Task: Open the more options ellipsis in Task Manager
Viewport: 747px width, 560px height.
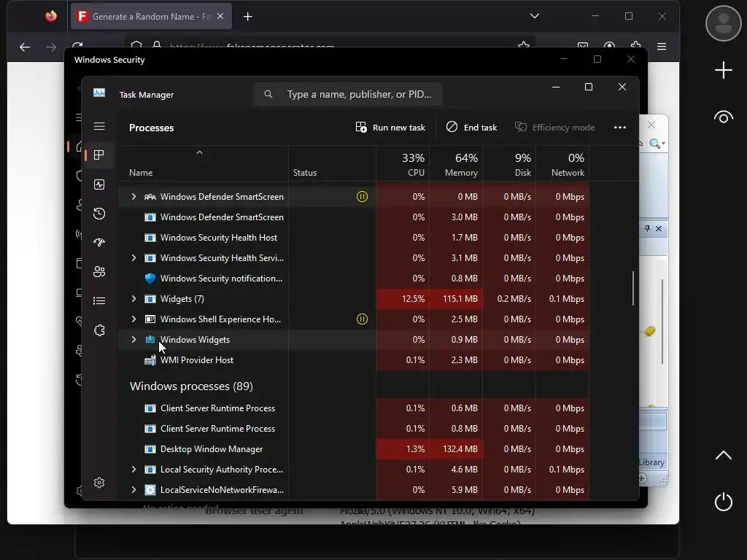Action: click(x=620, y=127)
